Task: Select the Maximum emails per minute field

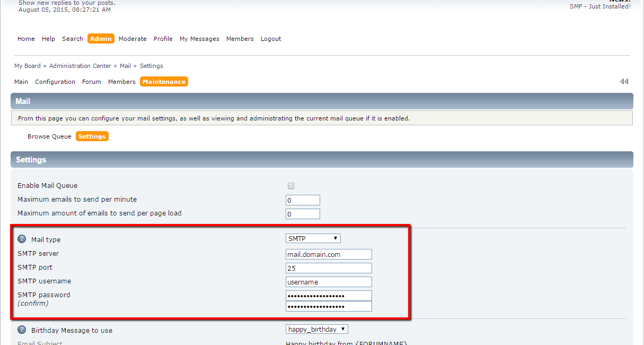Action: 303,200
